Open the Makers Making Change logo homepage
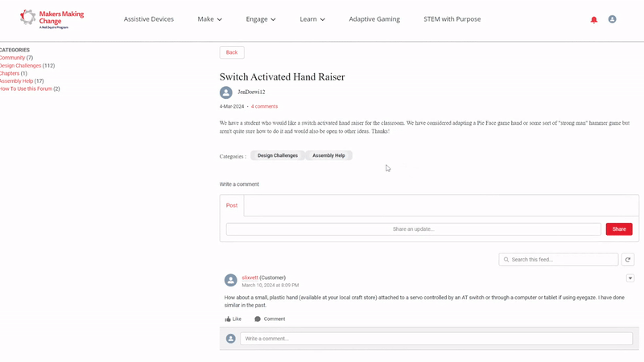Viewport: 644px width, 362px height. point(52,19)
